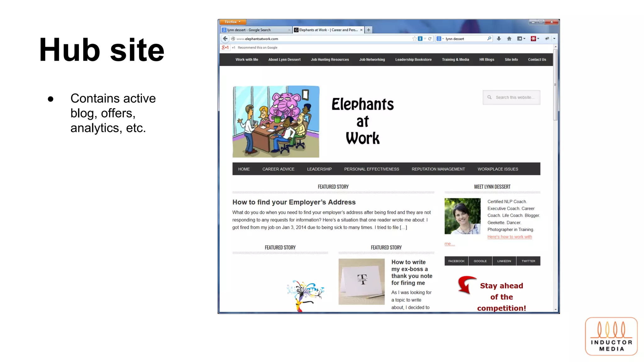The height and width of the screenshot is (362, 644).
Task: Reload the page with the refresh icon
Action: click(x=430, y=39)
